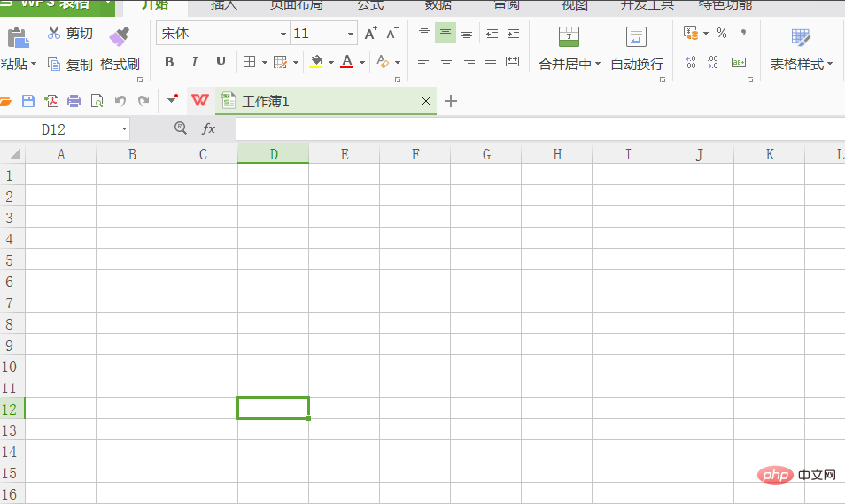Viewport: 845px width, 504px height.
Task: Apply the yellow fill color bucket
Action: pyautogui.click(x=316, y=62)
